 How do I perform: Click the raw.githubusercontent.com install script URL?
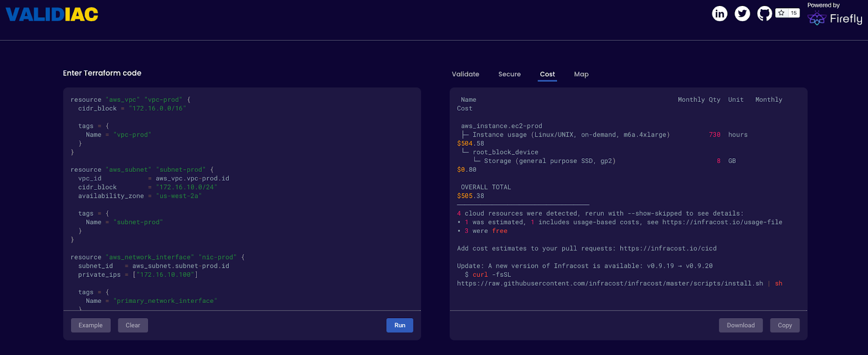pyautogui.click(x=610, y=283)
